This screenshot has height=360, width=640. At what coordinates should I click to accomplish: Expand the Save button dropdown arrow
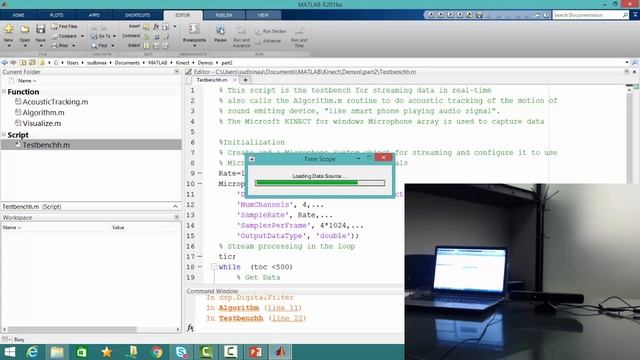tap(40, 45)
